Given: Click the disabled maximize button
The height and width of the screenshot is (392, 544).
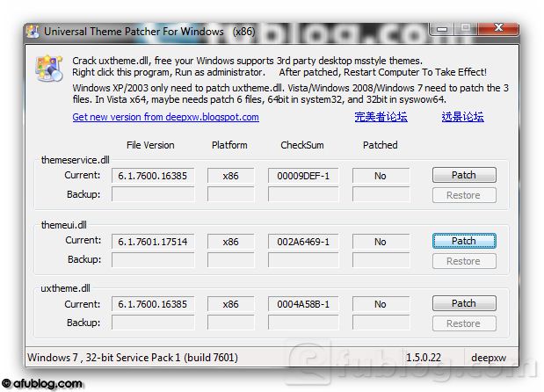Looking at the screenshot, I should (x=465, y=28).
